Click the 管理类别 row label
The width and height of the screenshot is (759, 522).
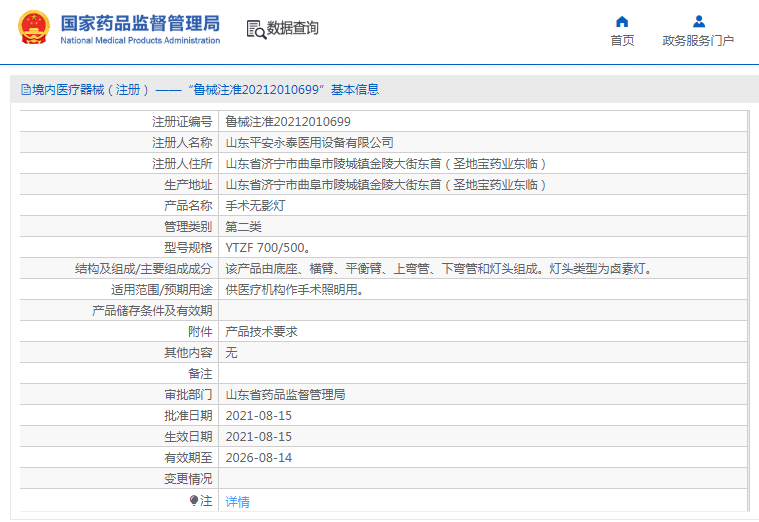188,227
